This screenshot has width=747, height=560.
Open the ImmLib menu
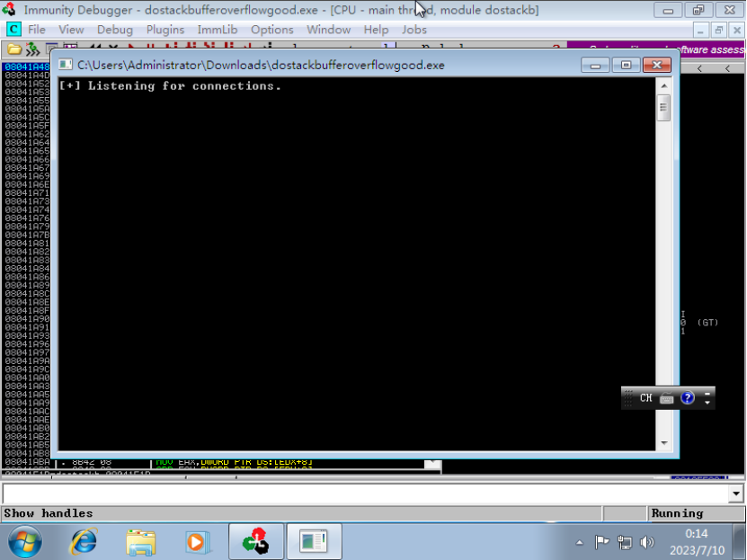click(218, 30)
